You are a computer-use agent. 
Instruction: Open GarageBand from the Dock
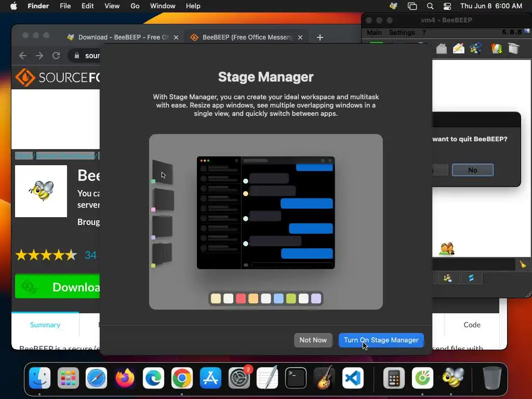pyautogui.click(x=324, y=378)
